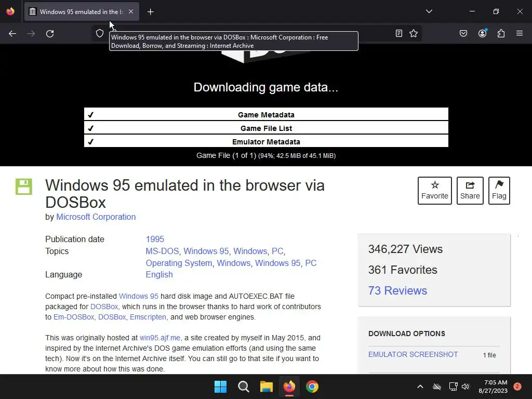Open the Save to Pocket button
532x399 pixels.
[463, 33]
